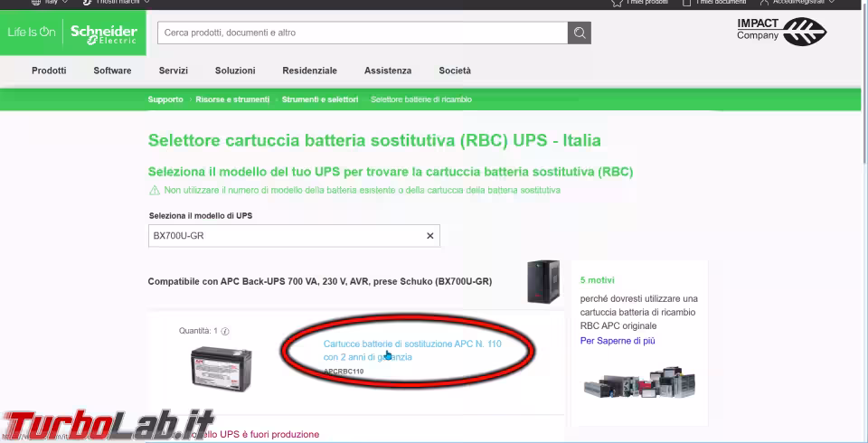Click the battery assortment image
The image size is (868, 443).
click(639, 380)
